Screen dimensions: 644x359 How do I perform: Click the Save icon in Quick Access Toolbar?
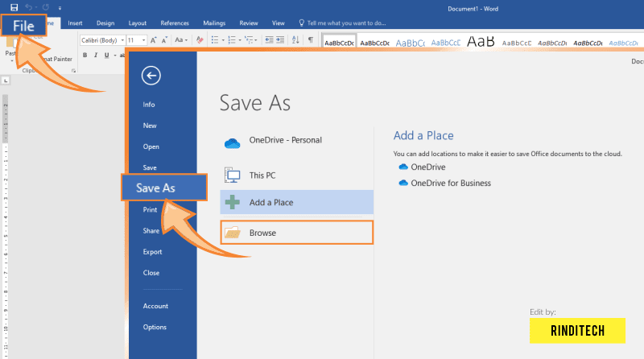click(x=14, y=7)
